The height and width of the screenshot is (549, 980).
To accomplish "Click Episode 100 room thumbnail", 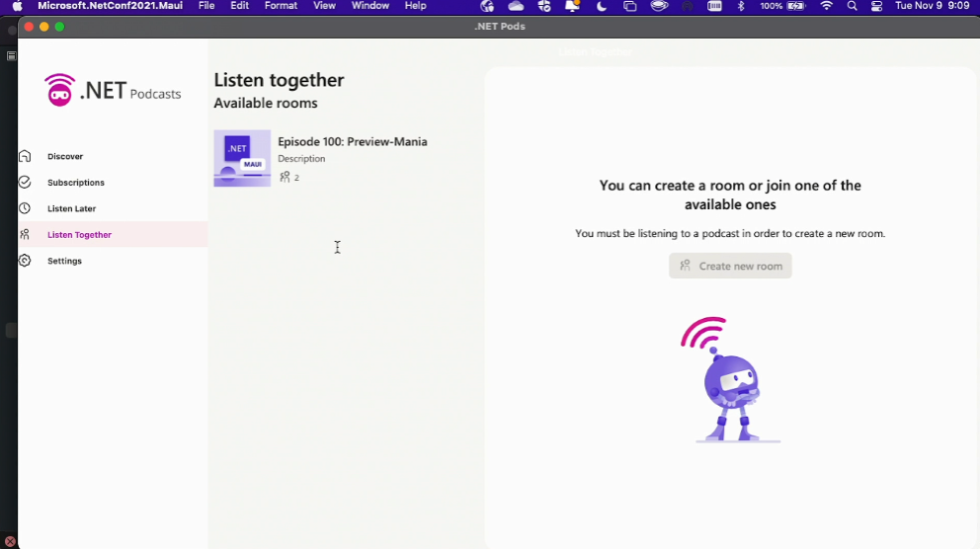I will pos(242,158).
